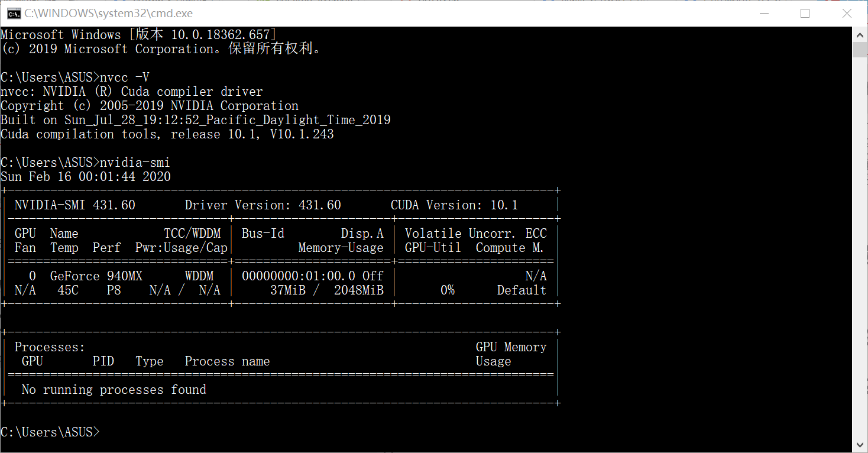Click the 'Disp.A' column header
Image resolution: width=868 pixels, height=453 pixels.
point(362,234)
